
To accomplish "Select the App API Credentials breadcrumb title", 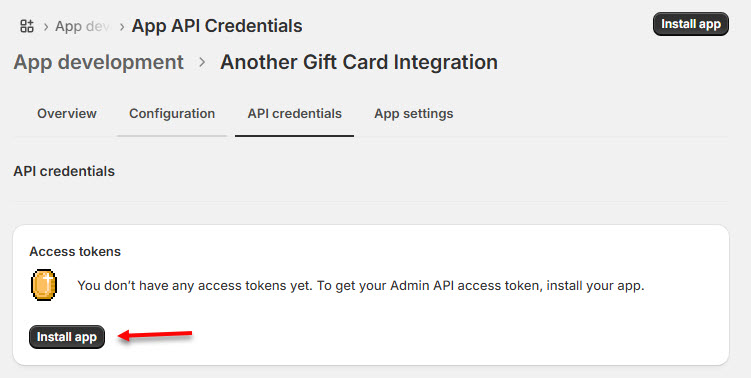I will 217,26.
